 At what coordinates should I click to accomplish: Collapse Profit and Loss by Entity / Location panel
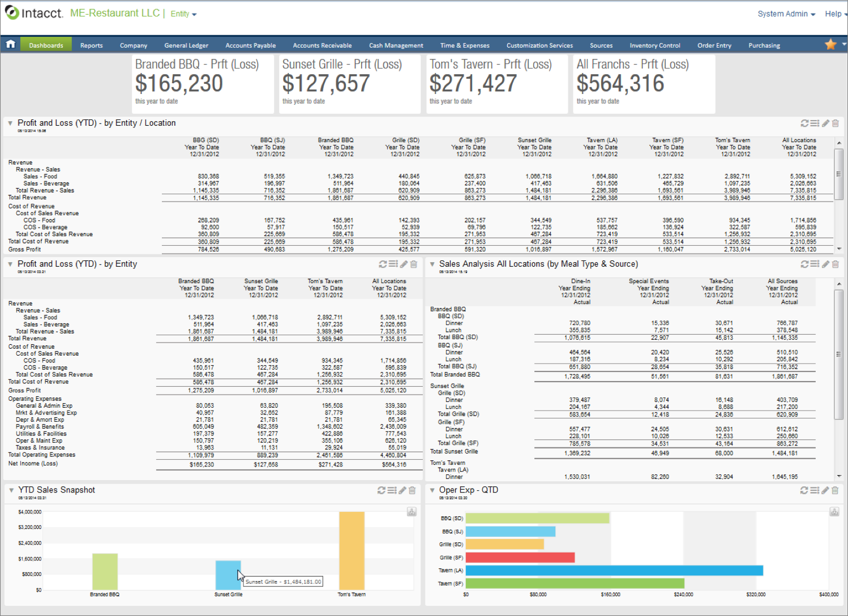10,123
